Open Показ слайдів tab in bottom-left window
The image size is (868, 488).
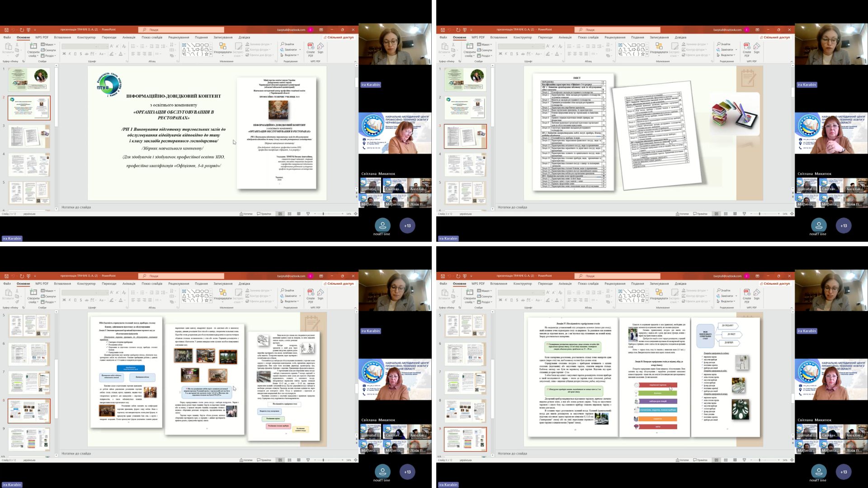pyautogui.click(x=152, y=284)
